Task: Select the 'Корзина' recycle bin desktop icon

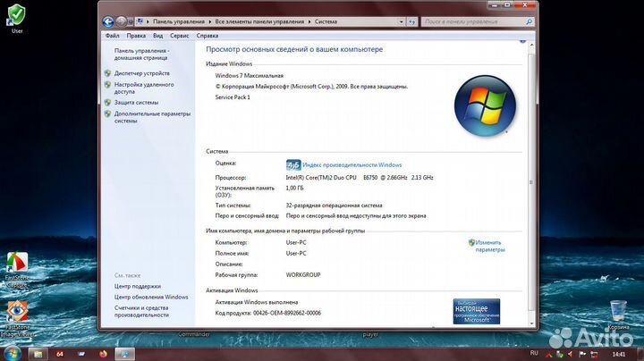Action: [618, 315]
